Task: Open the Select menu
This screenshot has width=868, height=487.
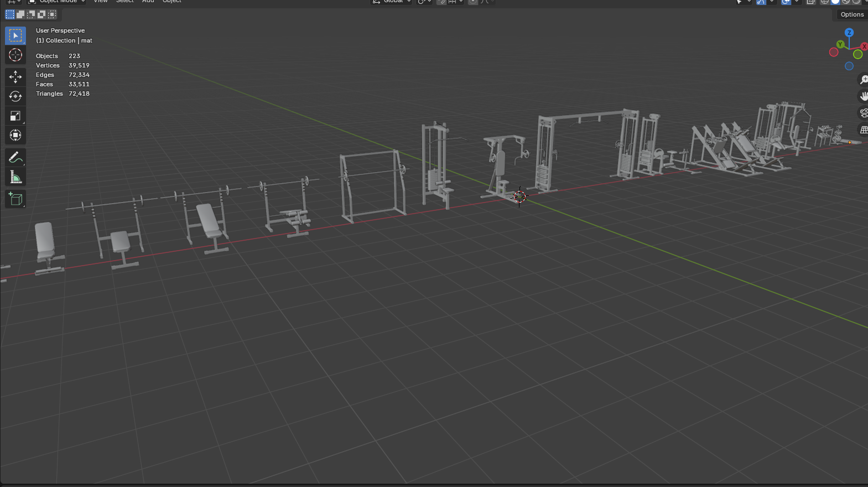Action: (125, 2)
